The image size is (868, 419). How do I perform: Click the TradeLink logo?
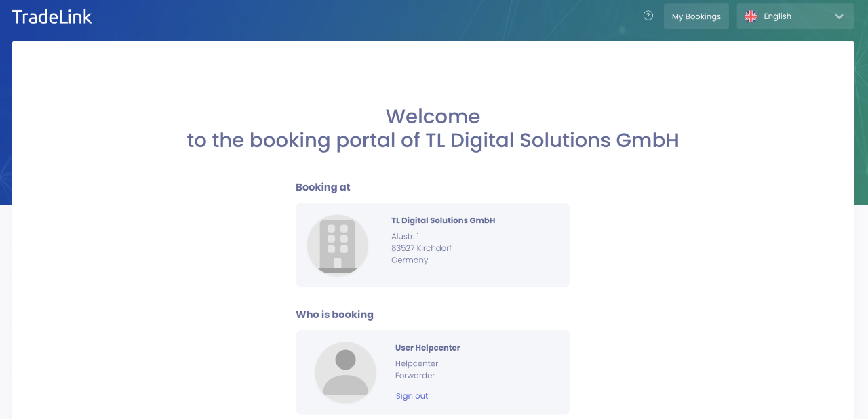(x=52, y=17)
